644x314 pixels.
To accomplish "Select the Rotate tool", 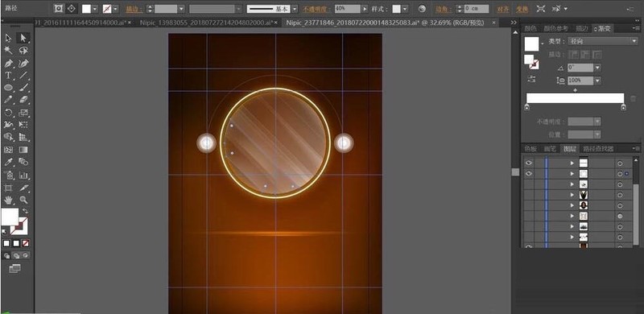I will tap(8, 112).
